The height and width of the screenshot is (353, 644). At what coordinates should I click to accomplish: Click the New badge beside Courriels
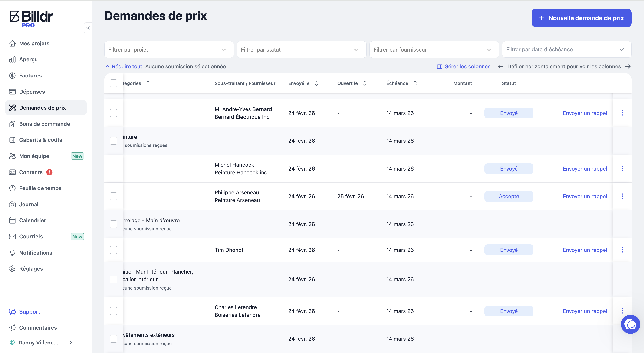point(77,237)
